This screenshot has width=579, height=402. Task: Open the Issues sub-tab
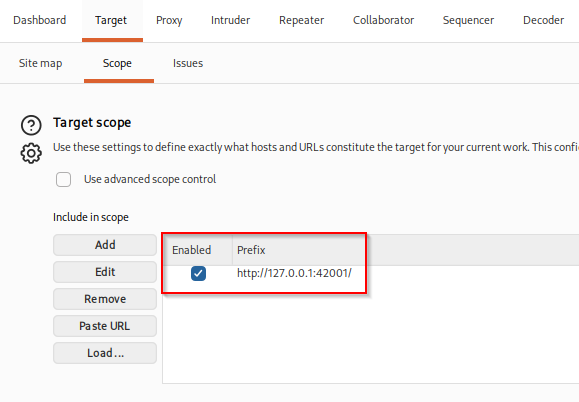(x=188, y=63)
